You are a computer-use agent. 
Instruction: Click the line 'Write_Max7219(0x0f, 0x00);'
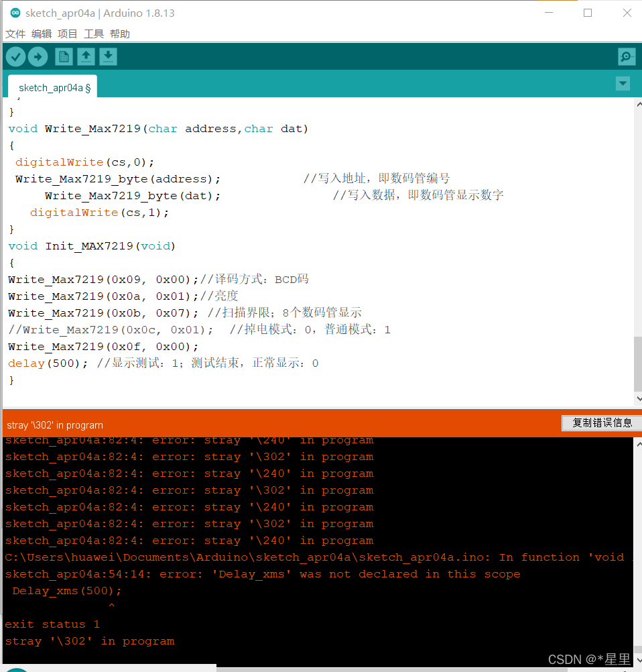click(103, 346)
